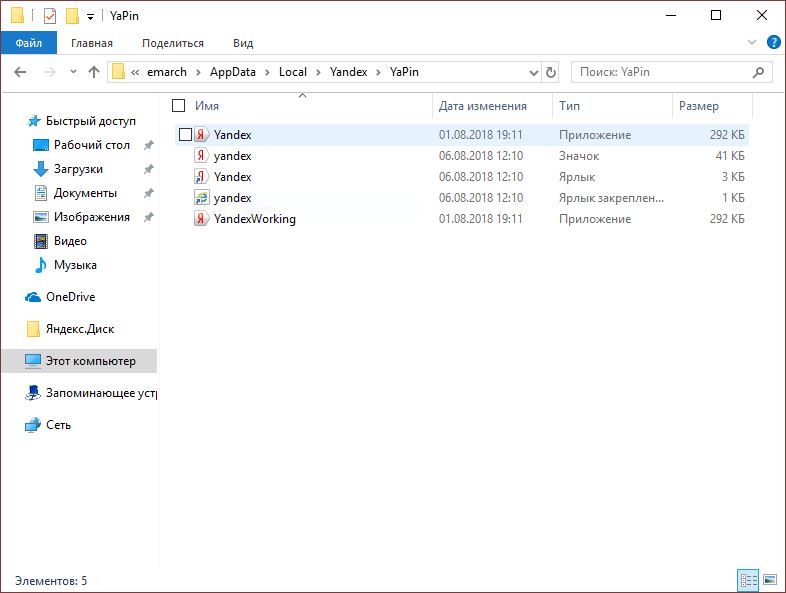Click the Help question mark icon

pyautogui.click(x=773, y=43)
